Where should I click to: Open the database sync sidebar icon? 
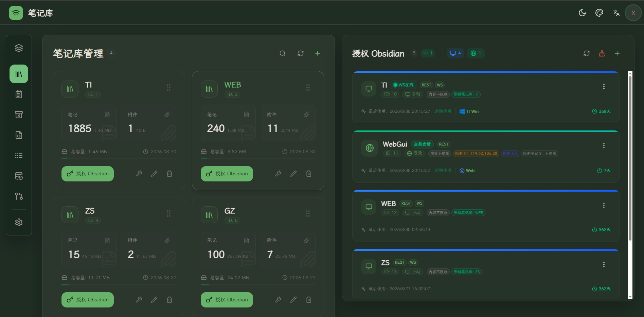click(x=19, y=176)
